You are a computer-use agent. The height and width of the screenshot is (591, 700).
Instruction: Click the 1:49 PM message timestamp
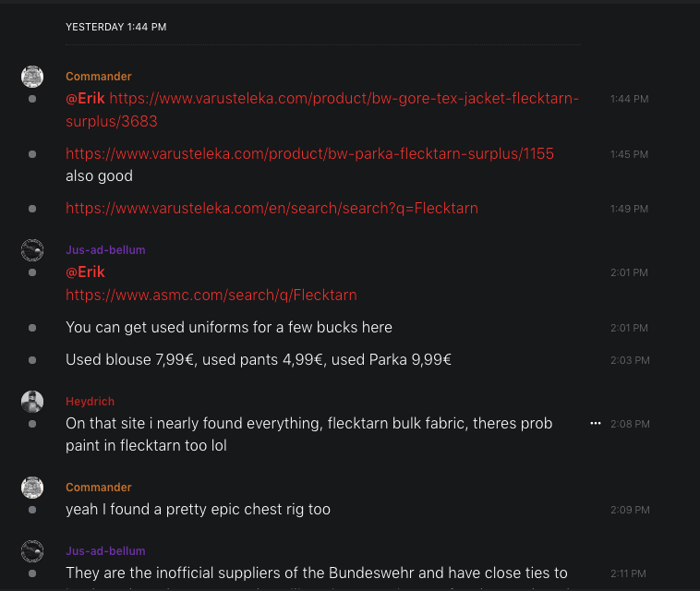pyautogui.click(x=629, y=210)
